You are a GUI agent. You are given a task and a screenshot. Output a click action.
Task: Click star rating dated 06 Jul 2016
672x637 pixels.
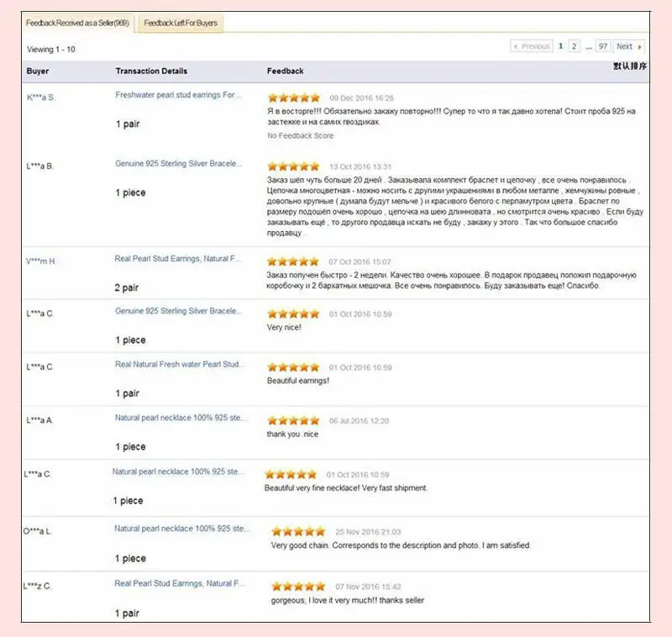click(293, 420)
